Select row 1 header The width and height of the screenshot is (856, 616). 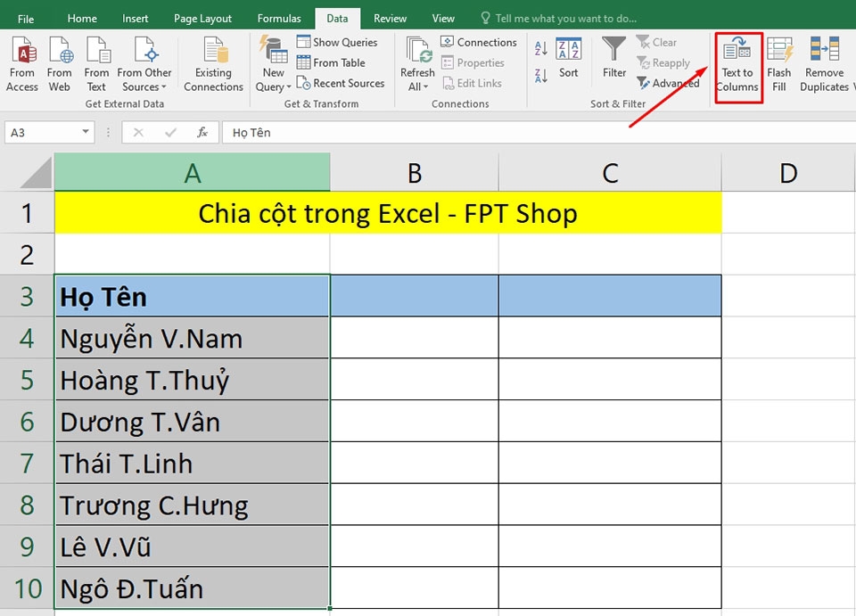pyautogui.click(x=27, y=213)
